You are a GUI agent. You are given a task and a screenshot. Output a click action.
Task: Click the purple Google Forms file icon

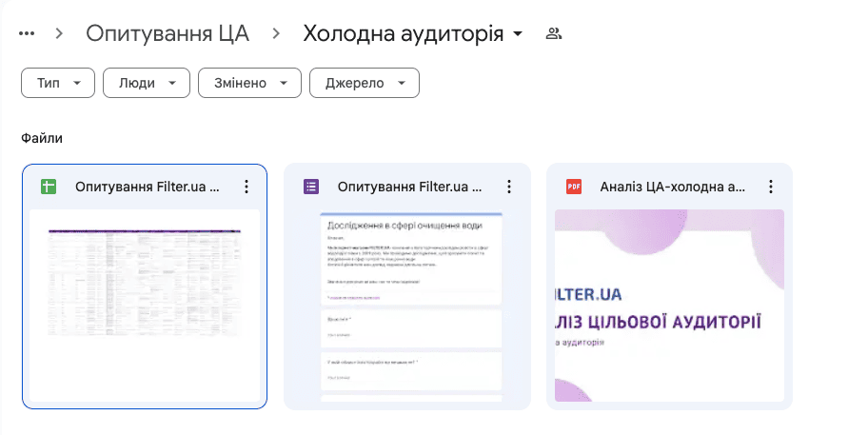coord(311,187)
